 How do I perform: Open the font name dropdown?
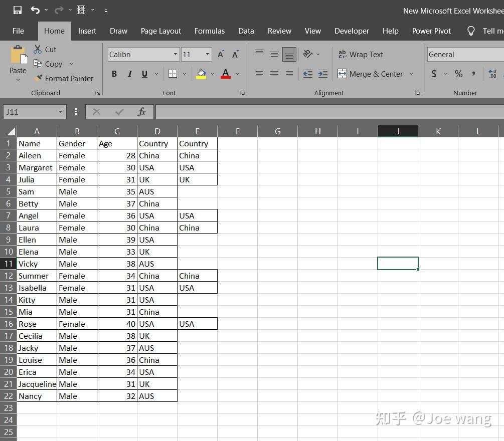(174, 54)
